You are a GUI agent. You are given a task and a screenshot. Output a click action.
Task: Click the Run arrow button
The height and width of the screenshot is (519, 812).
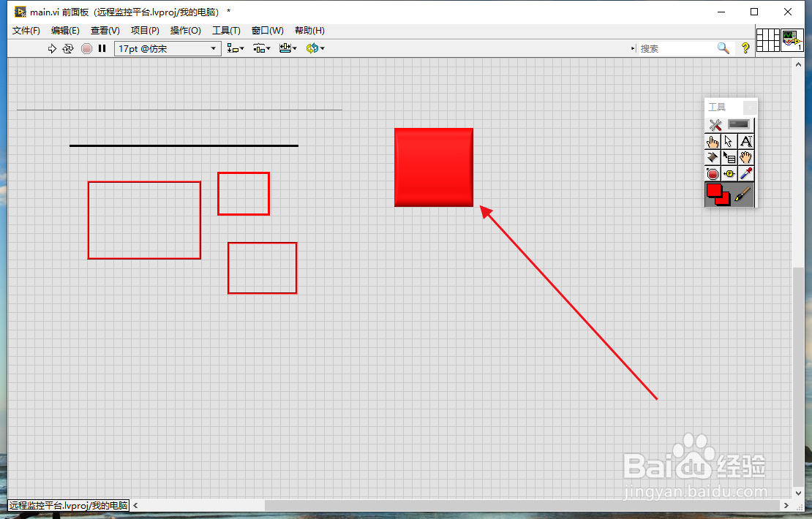[x=52, y=49]
